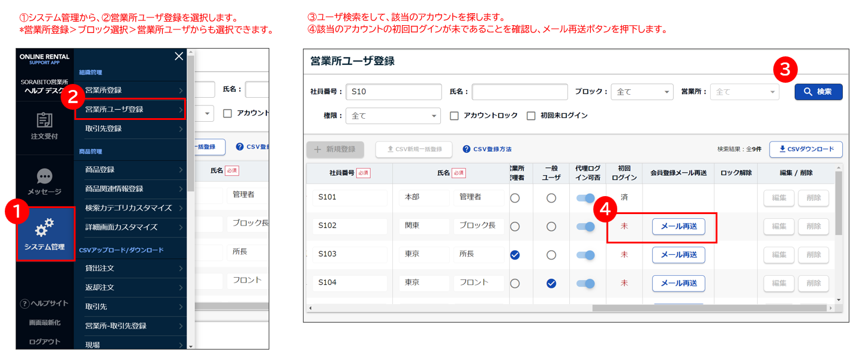The height and width of the screenshot is (361, 868).
Task: Click the 注文受付 clipboard icon
Action: 44,121
